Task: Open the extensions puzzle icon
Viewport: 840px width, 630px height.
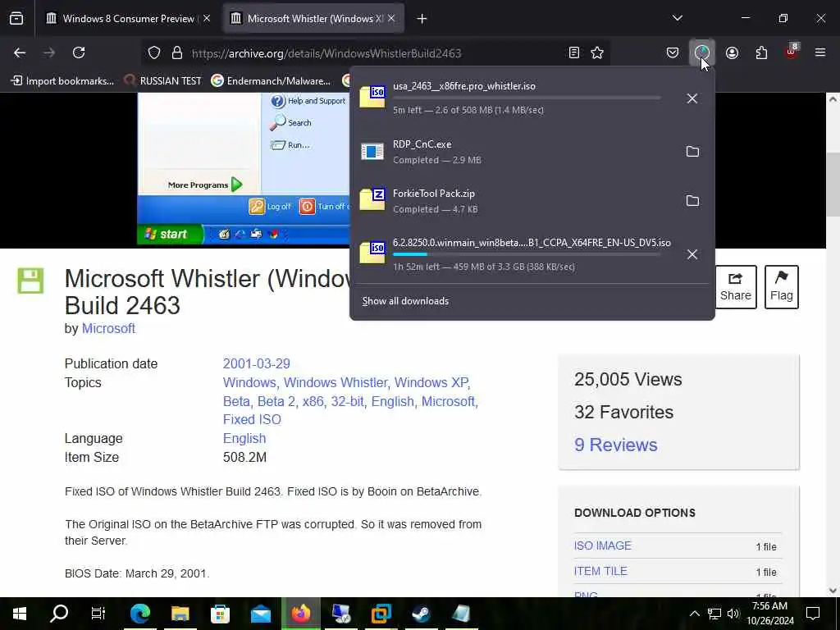Action: 761,52
